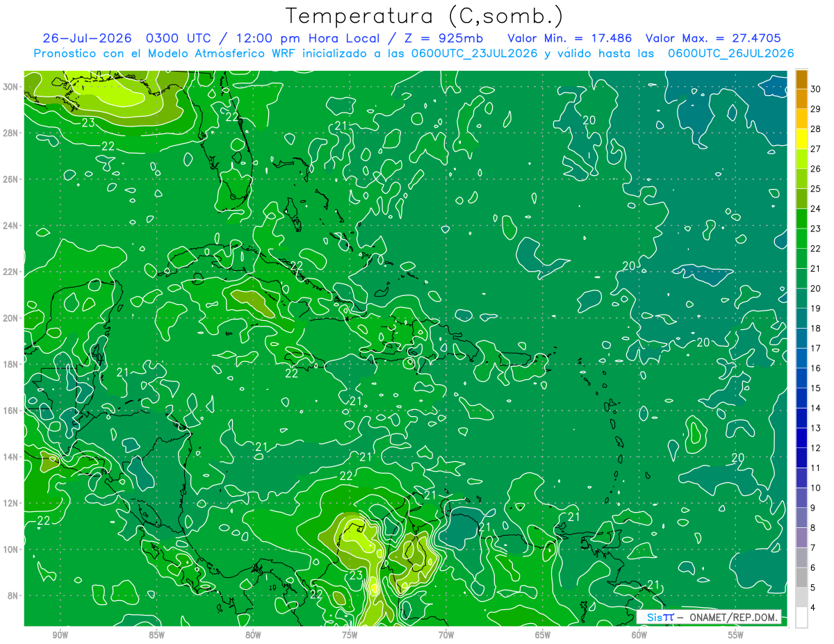Click the color scale label 15
The height and width of the screenshot is (644, 834).
click(x=815, y=388)
